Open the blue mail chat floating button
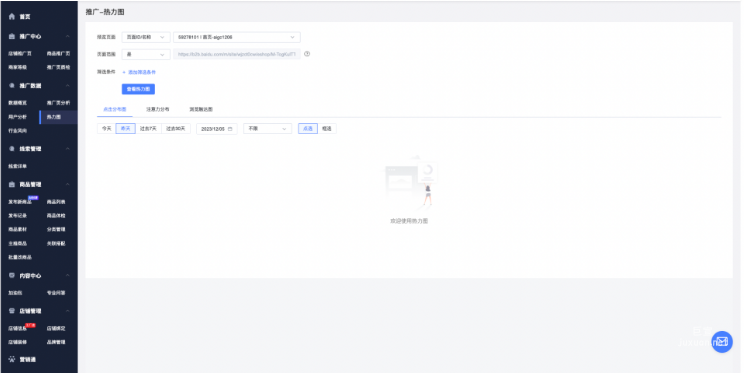Screen dimensions: 746x374 click(722, 342)
